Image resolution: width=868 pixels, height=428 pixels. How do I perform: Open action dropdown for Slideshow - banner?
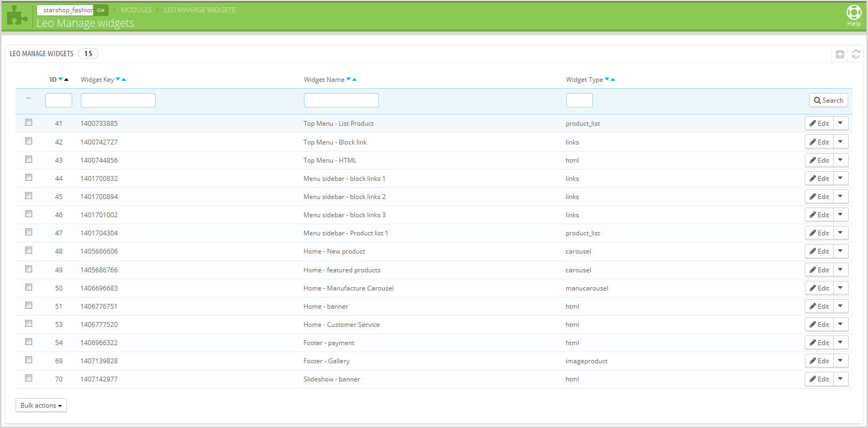tap(841, 379)
